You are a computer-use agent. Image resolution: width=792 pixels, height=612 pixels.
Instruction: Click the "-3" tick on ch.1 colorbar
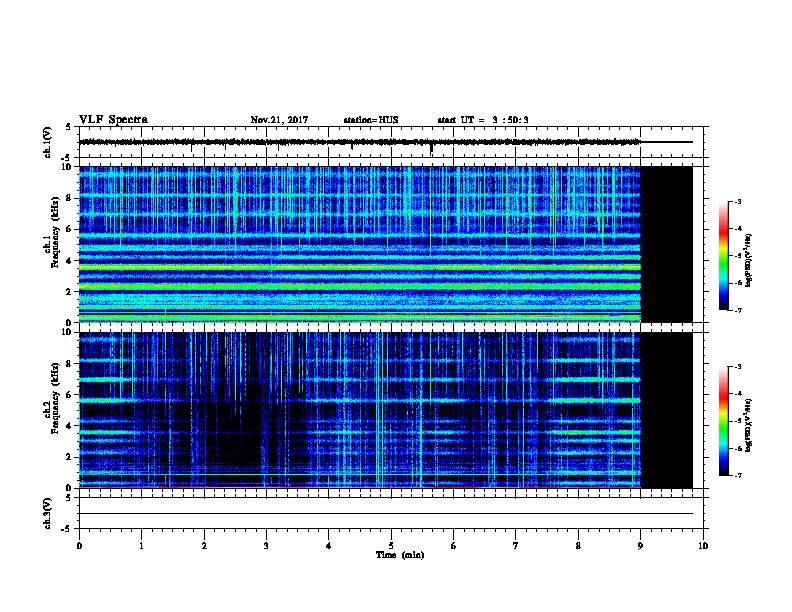tap(737, 201)
